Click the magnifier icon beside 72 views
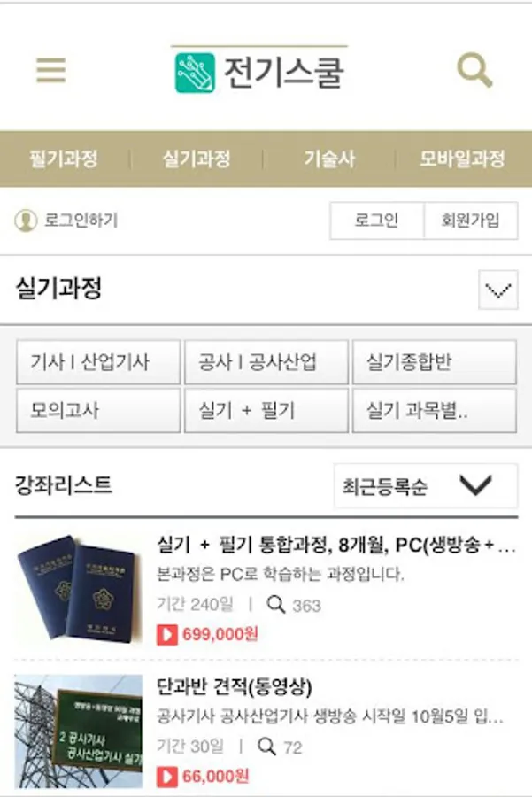This screenshot has width=532, height=797. click(x=266, y=747)
